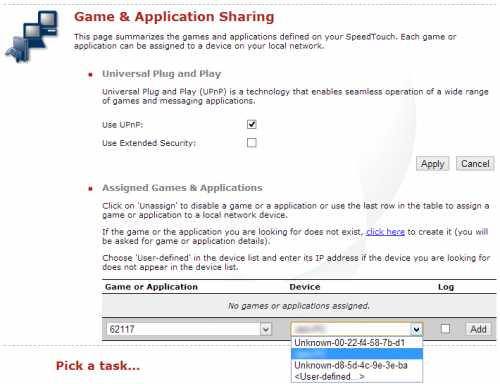Click the 'Use UPnP:' label

[x=123, y=125]
